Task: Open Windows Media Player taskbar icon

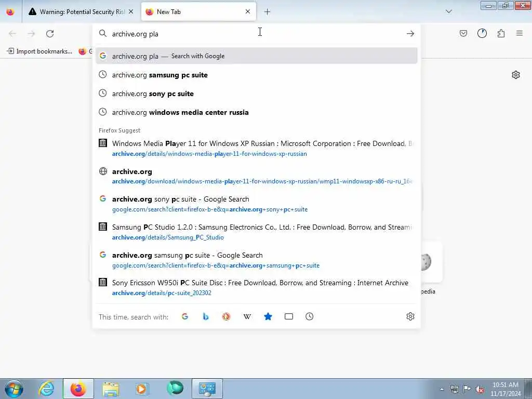Action: [142, 389]
